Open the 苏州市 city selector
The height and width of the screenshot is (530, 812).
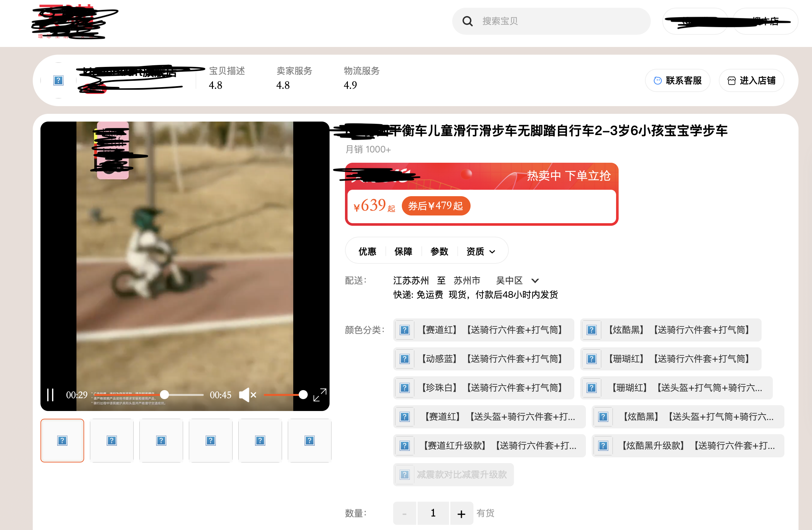(x=467, y=281)
